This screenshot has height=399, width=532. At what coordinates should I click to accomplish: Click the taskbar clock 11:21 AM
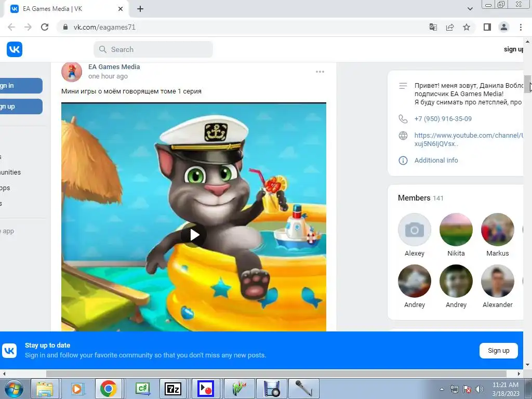point(505,385)
